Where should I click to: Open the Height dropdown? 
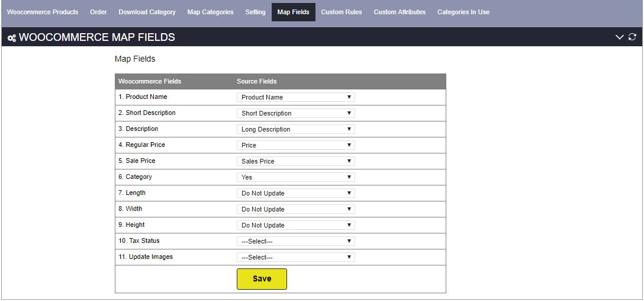[x=296, y=225]
